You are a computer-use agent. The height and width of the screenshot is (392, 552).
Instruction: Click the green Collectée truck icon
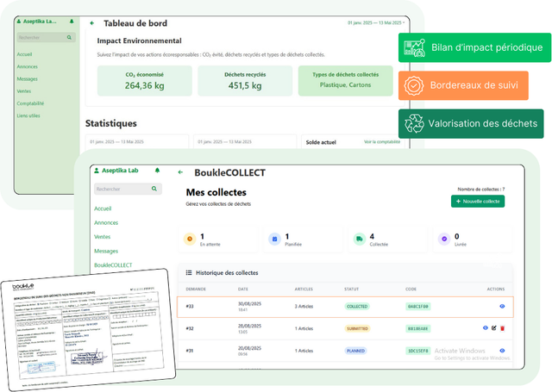[x=359, y=239]
